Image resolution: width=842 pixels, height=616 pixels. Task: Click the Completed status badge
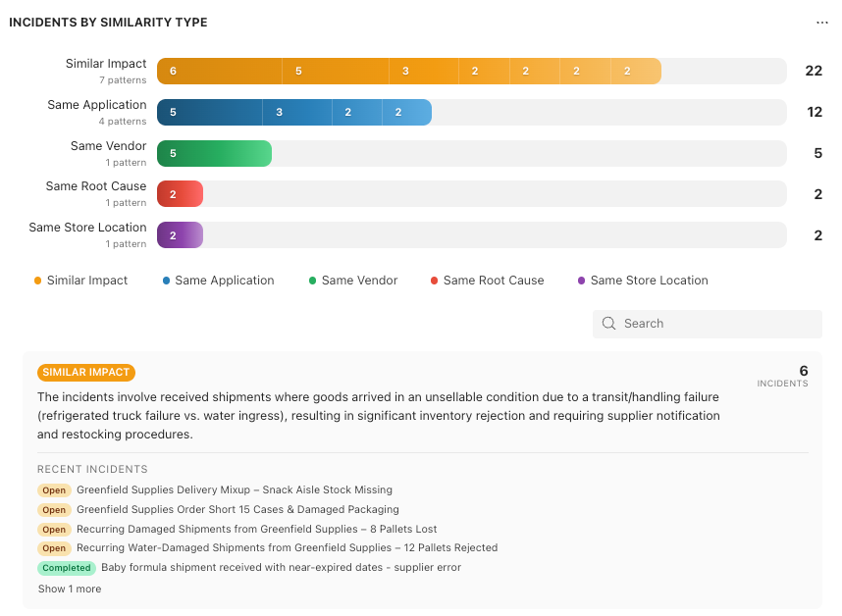pos(67,568)
